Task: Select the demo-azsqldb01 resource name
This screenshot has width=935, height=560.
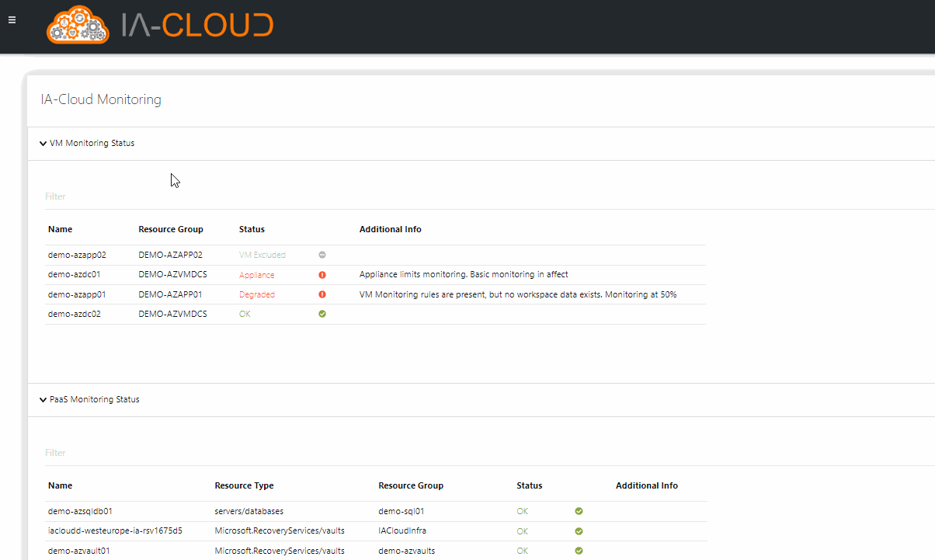Action: point(80,511)
